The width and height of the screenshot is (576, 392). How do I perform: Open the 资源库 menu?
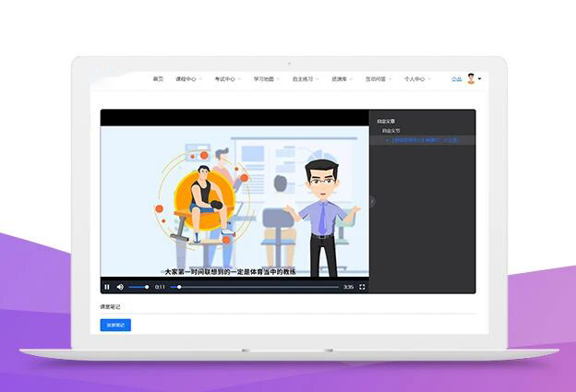click(x=341, y=79)
